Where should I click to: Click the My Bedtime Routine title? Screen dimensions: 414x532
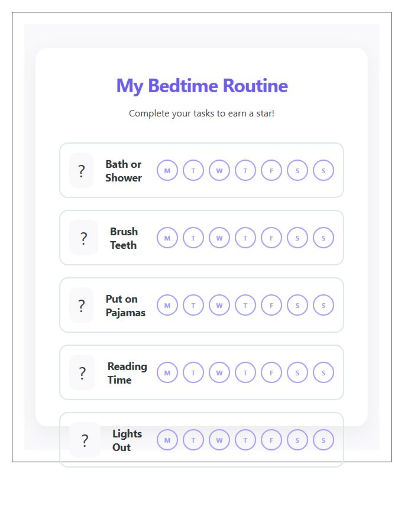point(202,86)
